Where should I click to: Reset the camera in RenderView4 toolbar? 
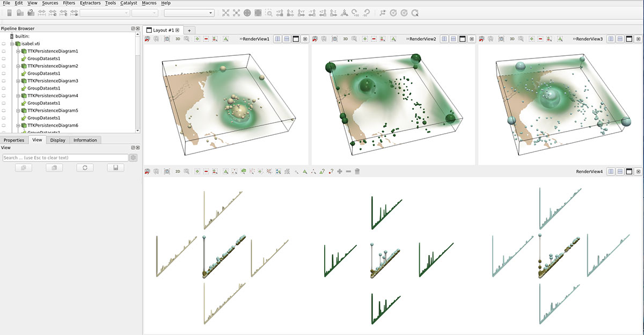[x=147, y=172]
